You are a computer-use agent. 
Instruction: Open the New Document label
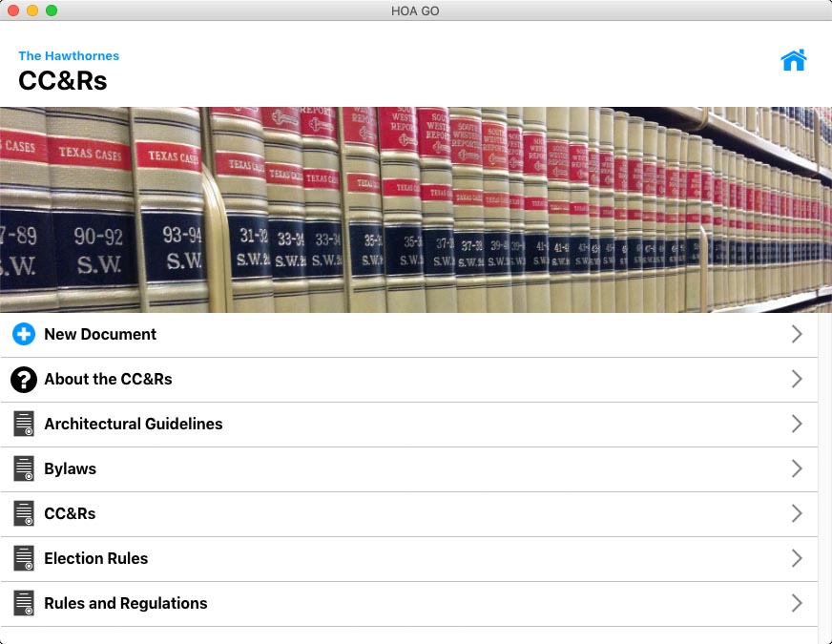[100, 334]
